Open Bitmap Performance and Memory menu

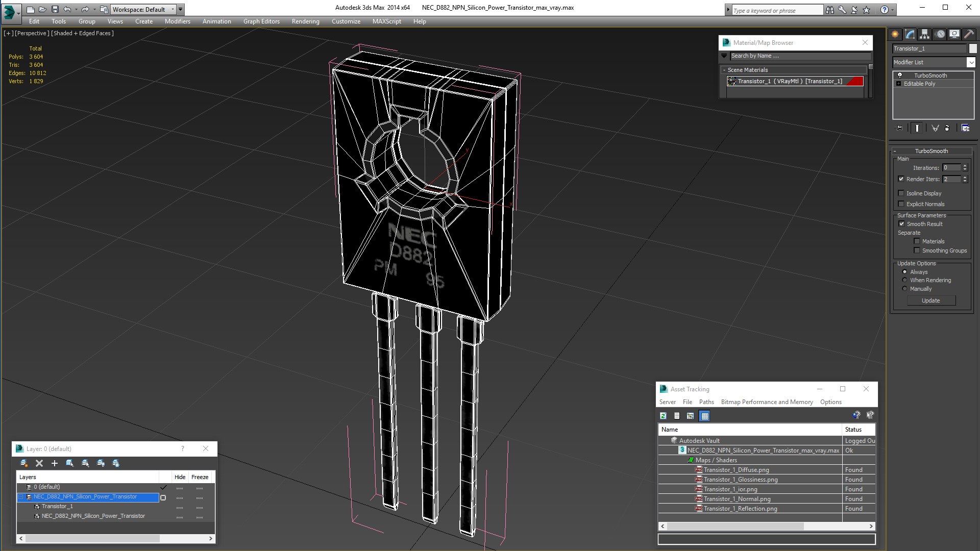point(767,402)
